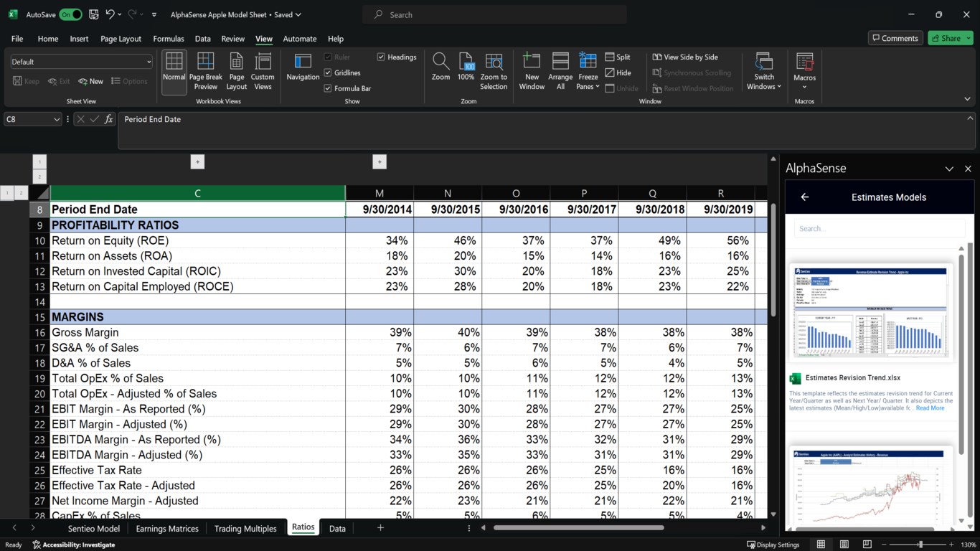The width and height of the screenshot is (980, 551).
Task: Click the vertical sheet scrollbar
Action: [773, 260]
